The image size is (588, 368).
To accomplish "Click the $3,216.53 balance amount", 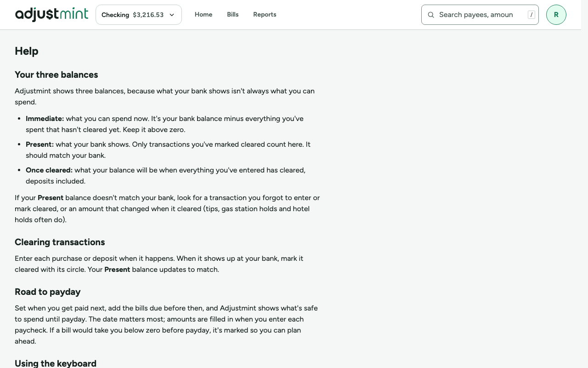I will coord(148,15).
